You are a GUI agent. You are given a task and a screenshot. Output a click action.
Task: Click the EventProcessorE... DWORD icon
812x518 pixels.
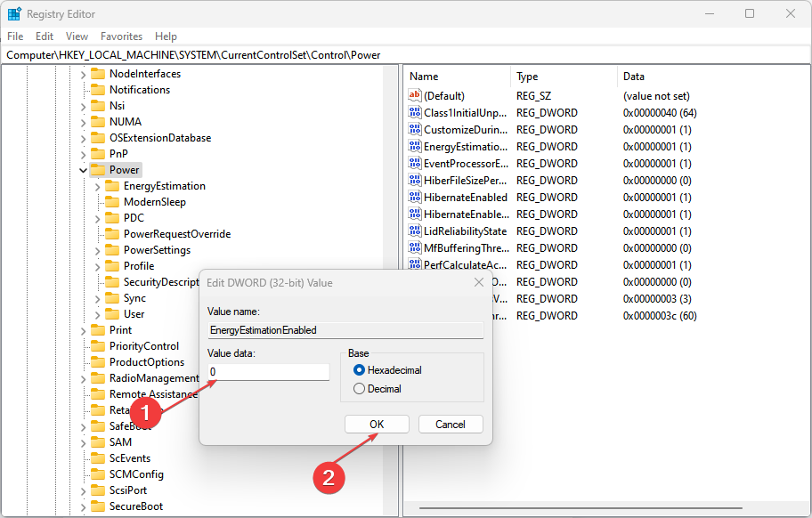click(x=415, y=163)
